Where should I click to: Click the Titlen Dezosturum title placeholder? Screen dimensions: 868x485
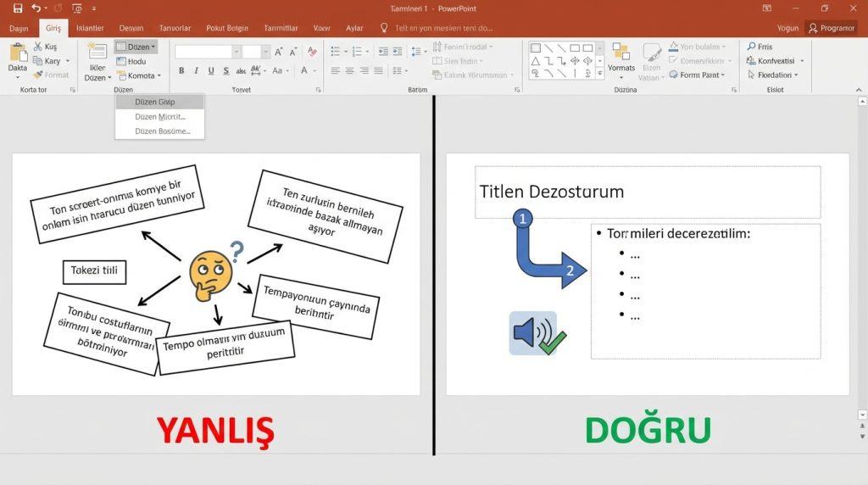tap(648, 192)
